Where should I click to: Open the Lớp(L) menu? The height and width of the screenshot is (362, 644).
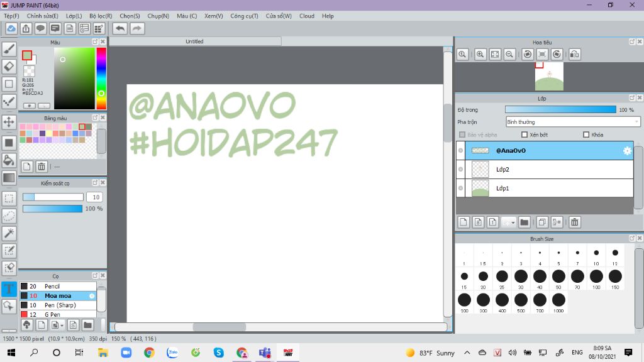(x=74, y=16)
